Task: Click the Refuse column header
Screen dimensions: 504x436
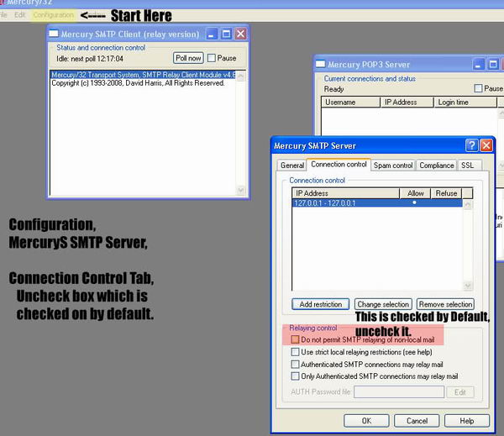Action: pos(446,193)
